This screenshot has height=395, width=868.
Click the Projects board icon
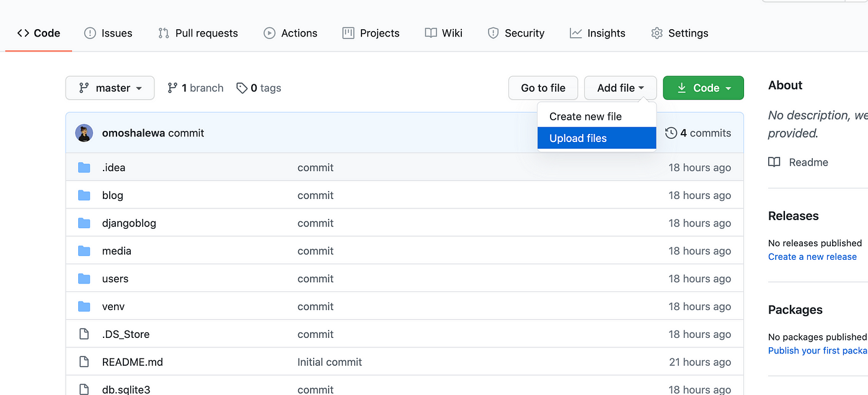coord(348,33)
